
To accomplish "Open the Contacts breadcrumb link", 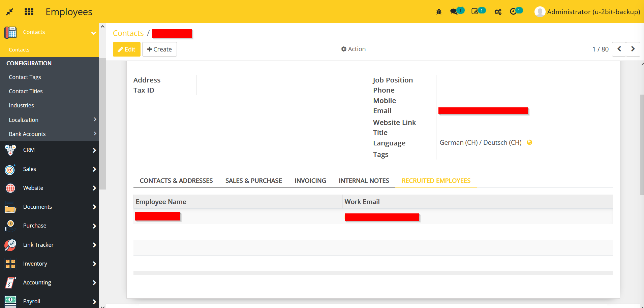I will [x=128, y=33].
